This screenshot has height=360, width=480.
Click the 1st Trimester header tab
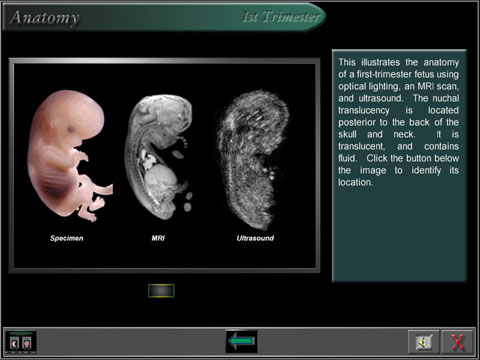tap(281, 17)
